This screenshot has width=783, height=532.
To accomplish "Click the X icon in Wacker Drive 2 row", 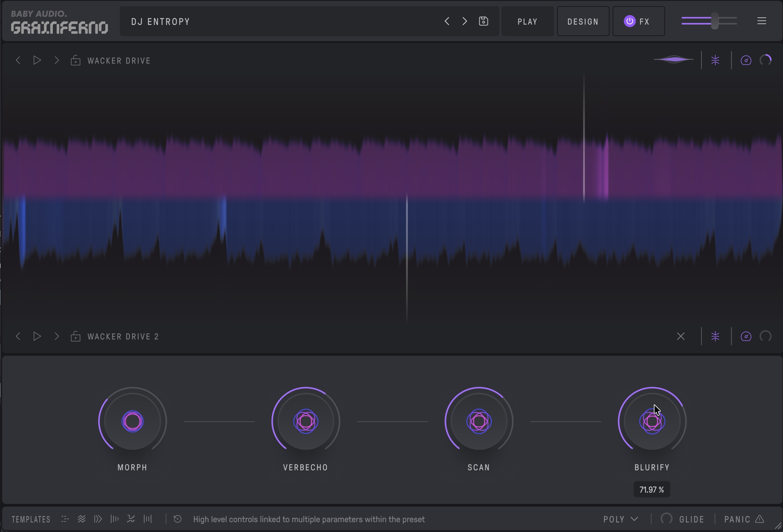I will (x=681, y=336).
